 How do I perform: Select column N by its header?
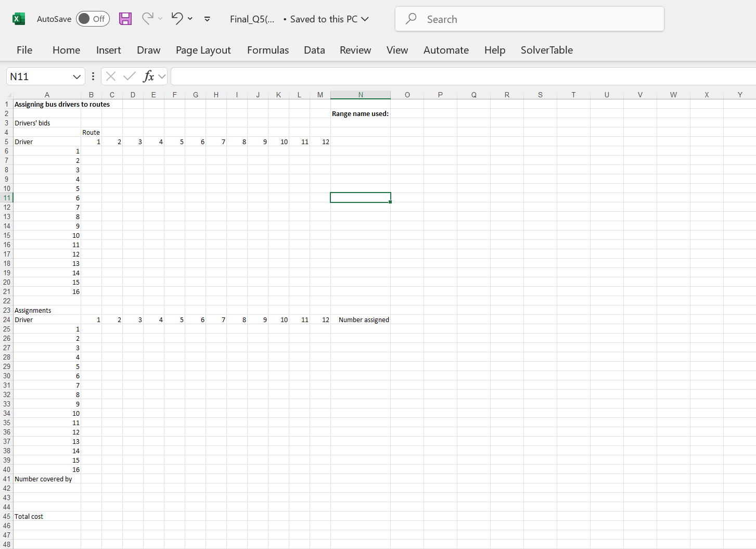tap(361, 95)
